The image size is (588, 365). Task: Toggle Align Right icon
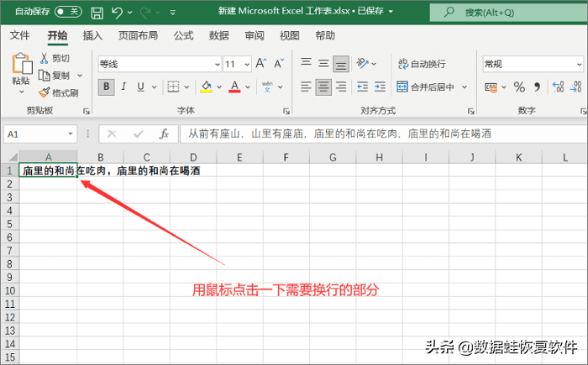tap(341, 87)
